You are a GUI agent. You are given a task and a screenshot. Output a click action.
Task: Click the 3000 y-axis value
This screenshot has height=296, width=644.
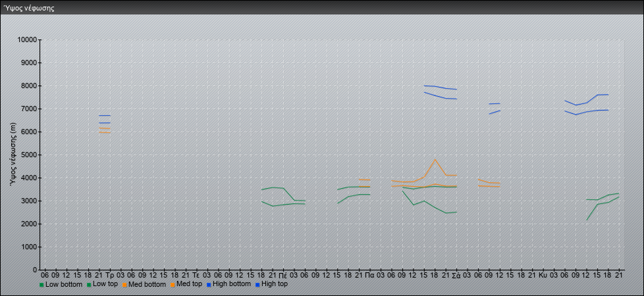coord(29,201)
